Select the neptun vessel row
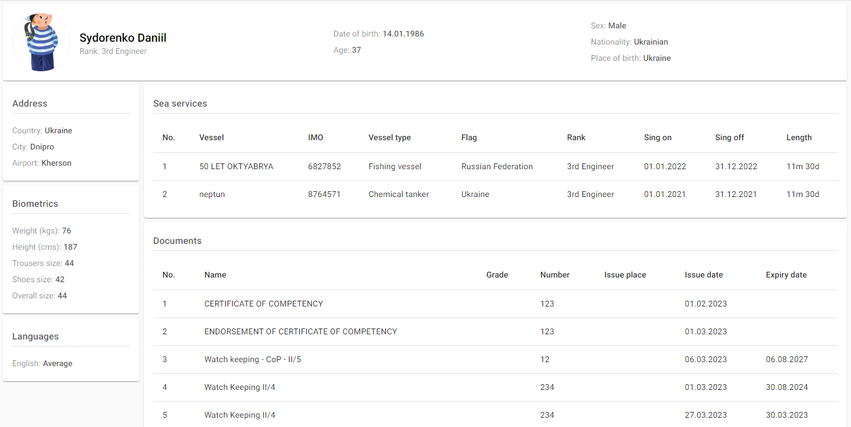Screen dimensions: 851x427 pos(214,194)
